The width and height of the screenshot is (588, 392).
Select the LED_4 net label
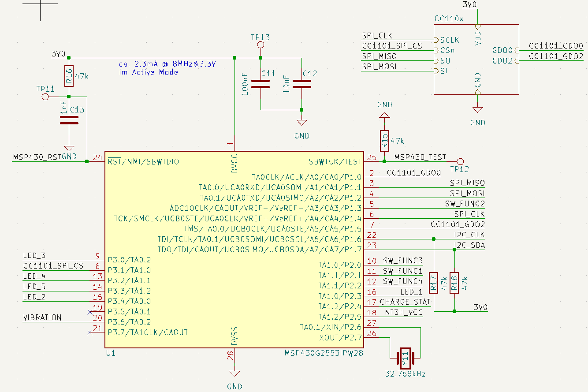pyautogui.click(x=34, y=276)
